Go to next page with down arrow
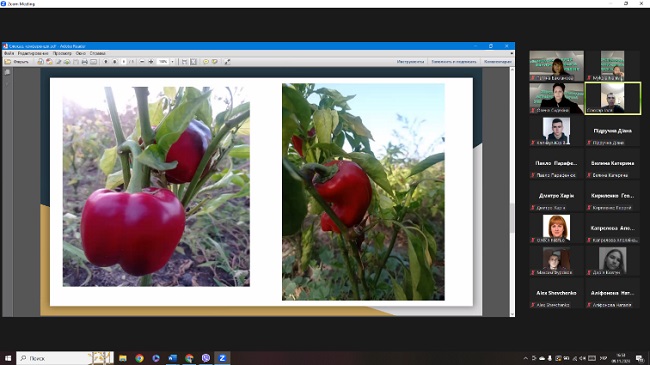Viewport: 650px width, 365px height. [115, 61]
